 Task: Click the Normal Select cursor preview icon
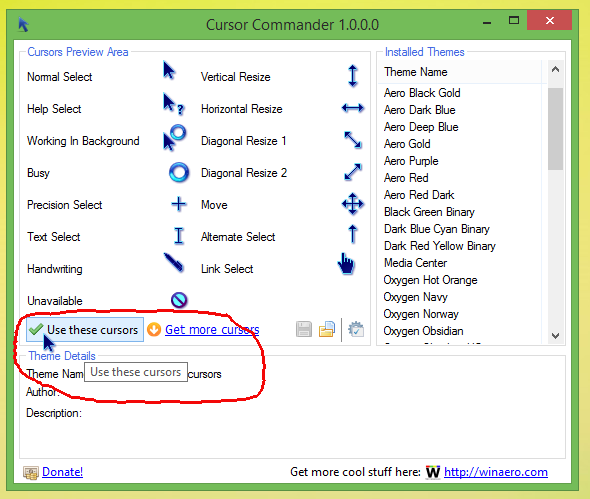[169, 70]
